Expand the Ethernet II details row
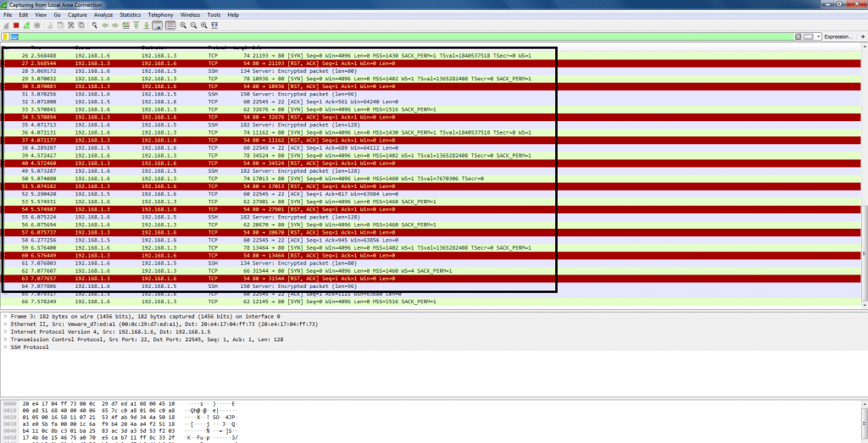The height and width of the screenshot is (443, 868). click(x=6, y=324)
